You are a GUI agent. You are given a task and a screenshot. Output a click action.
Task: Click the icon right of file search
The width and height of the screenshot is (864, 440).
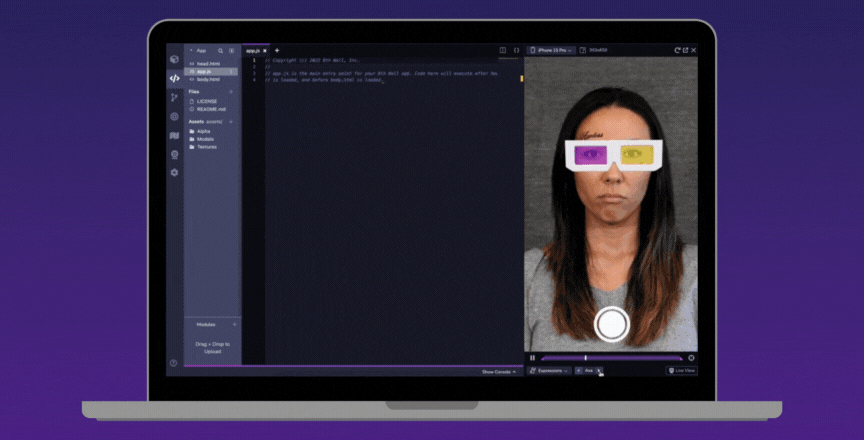coord(231,51)
